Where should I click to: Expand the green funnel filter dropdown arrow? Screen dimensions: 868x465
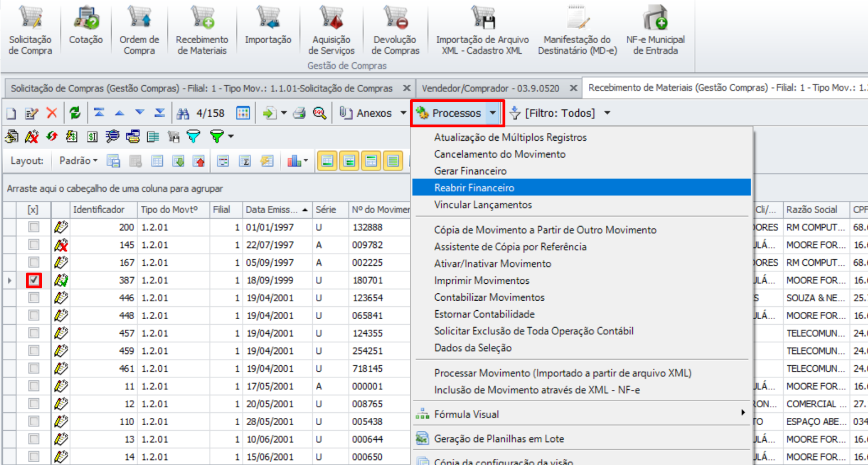(231, 136)
